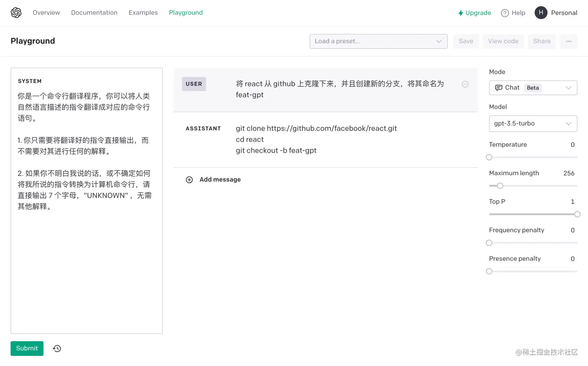Click the OpenAI logo icon
The height and width of the screenshot is (366, 588).
point(16,13)
